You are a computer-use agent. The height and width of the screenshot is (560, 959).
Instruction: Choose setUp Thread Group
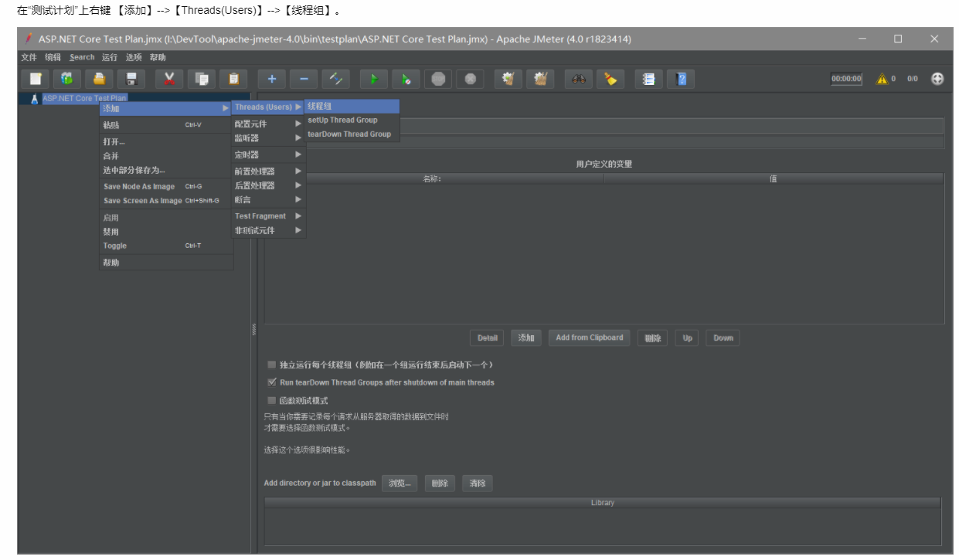tap(352, 120)
